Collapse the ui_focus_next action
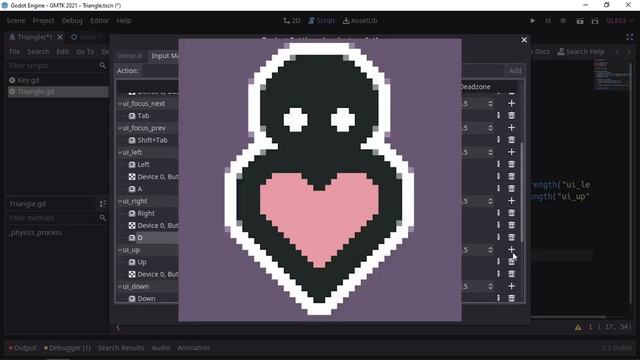The height and width of the screenshot is (360, 640). 120,104
